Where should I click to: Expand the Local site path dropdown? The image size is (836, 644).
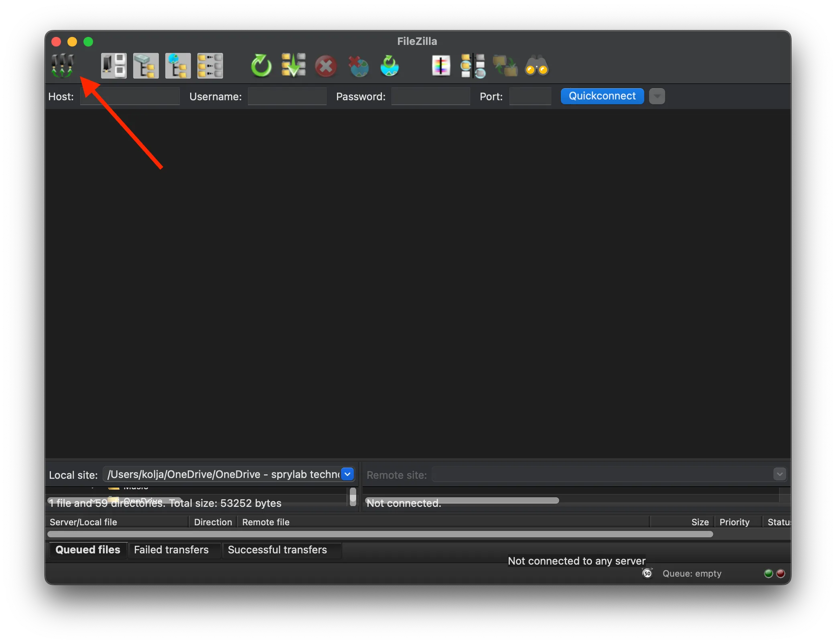[x=347, y=474]
